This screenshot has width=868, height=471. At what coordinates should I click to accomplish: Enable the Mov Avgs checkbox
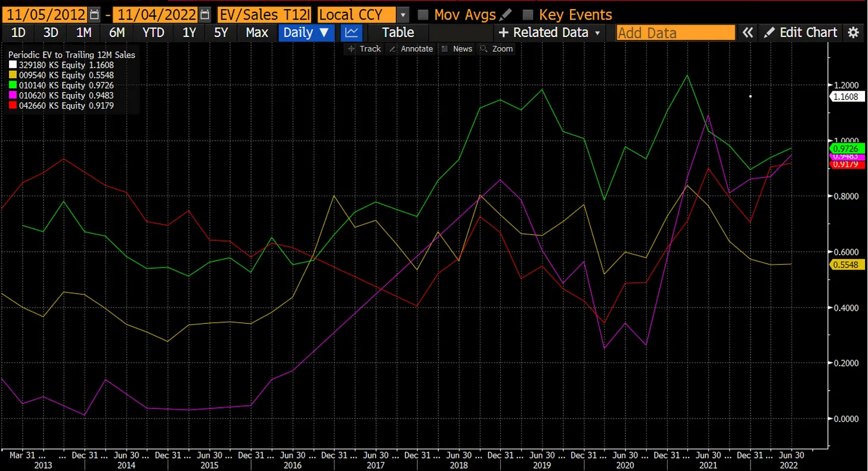pos(423,15)
